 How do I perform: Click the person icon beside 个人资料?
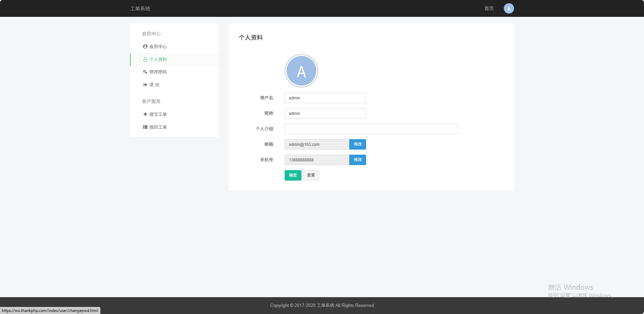pos(145,60)
